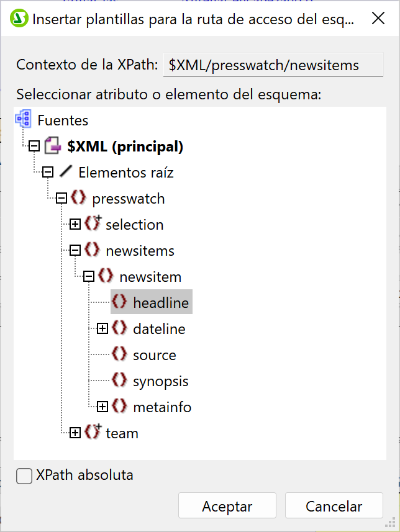The height and width of the screenshot is (532, 400).
Task: Click the team element icon
Action: pos(93,432)
